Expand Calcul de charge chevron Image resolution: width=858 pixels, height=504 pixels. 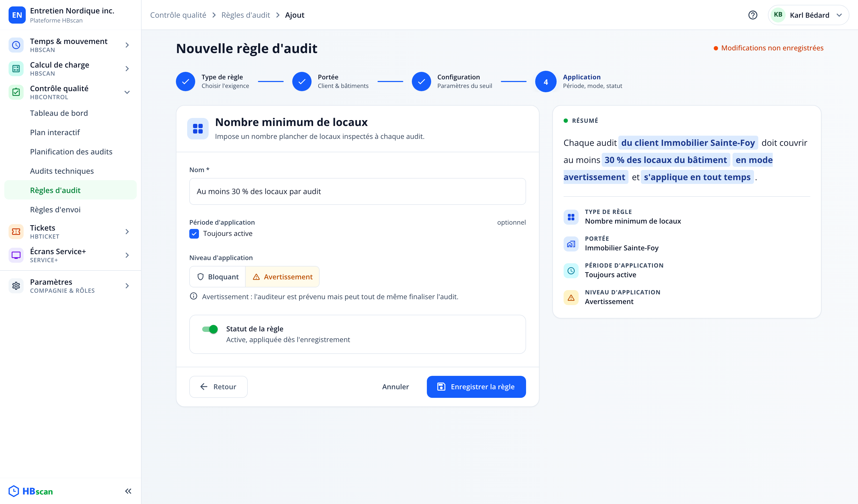coord(127,68)
